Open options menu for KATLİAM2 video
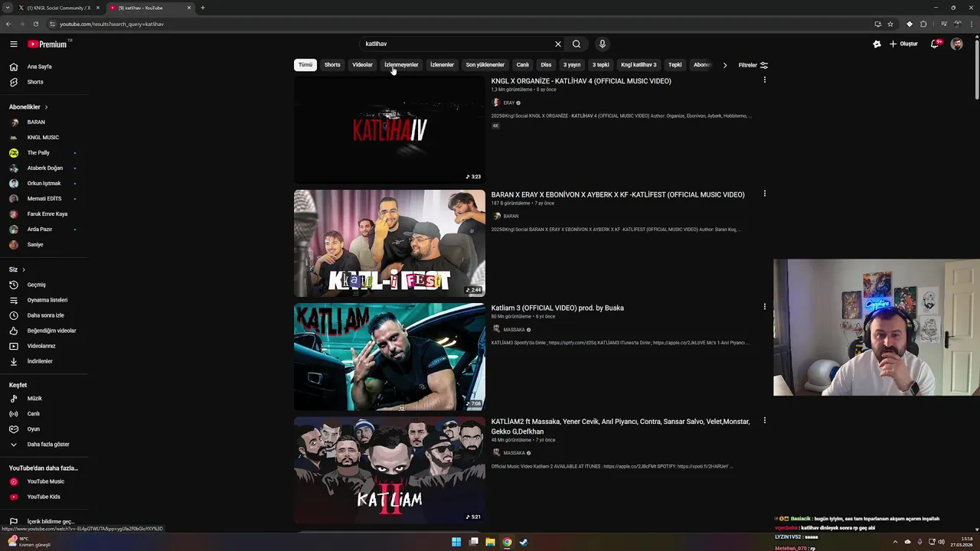The image size is (980, 551). click(764, 421)
